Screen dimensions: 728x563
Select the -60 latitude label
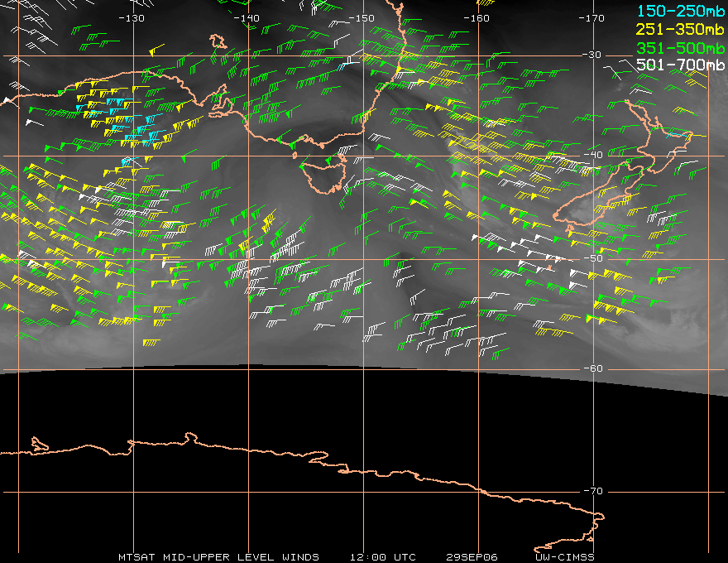(592, 368)
